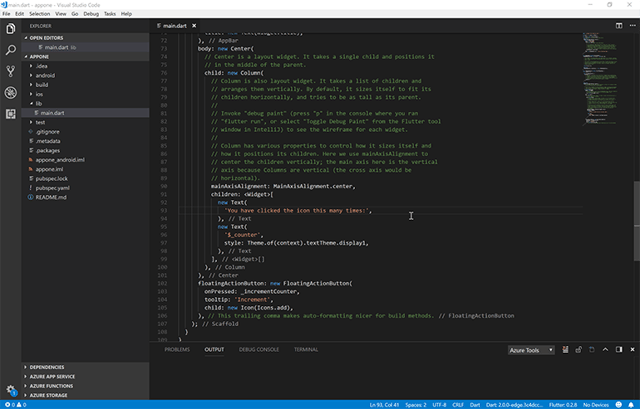Open the .packages file

click(x=85, y=151)
